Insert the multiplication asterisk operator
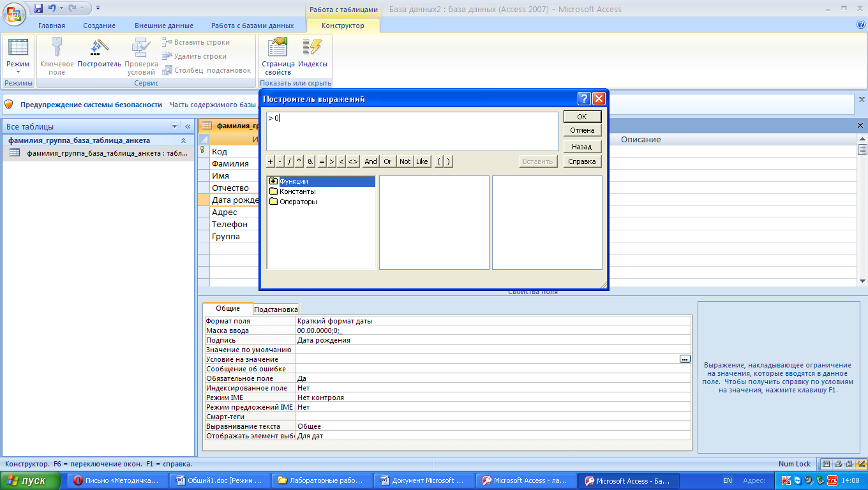Image resolution: width=868 pixels, height=490 pixels. 299,161
